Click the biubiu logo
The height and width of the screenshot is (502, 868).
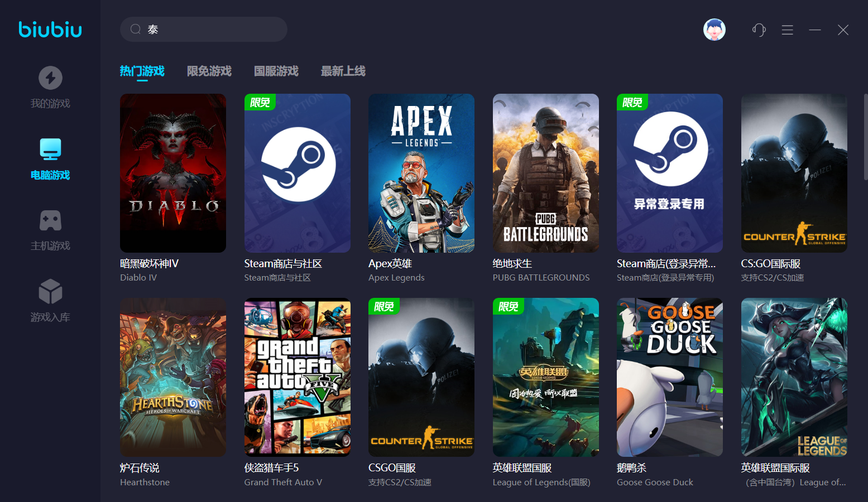(x=50, y=29)
